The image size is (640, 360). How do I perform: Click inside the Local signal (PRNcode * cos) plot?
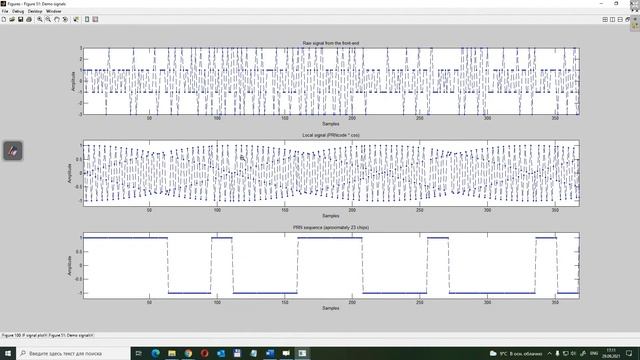point(331,173)
